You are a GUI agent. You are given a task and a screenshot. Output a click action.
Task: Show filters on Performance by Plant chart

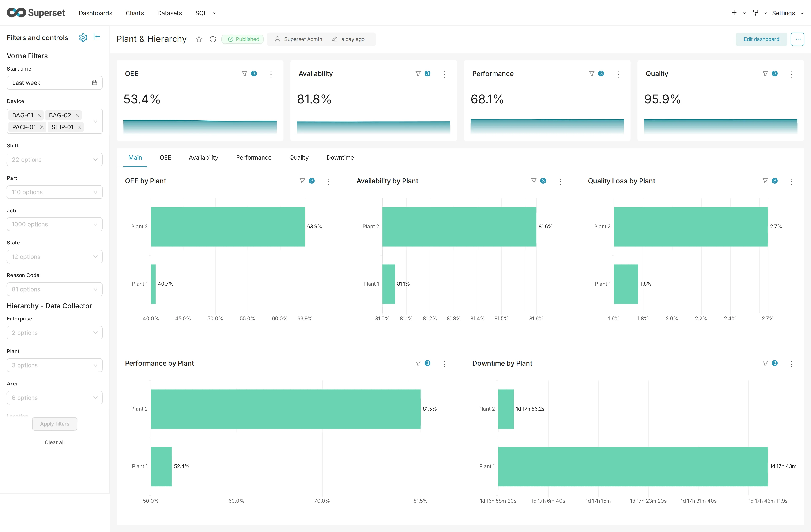click(423, 363)
